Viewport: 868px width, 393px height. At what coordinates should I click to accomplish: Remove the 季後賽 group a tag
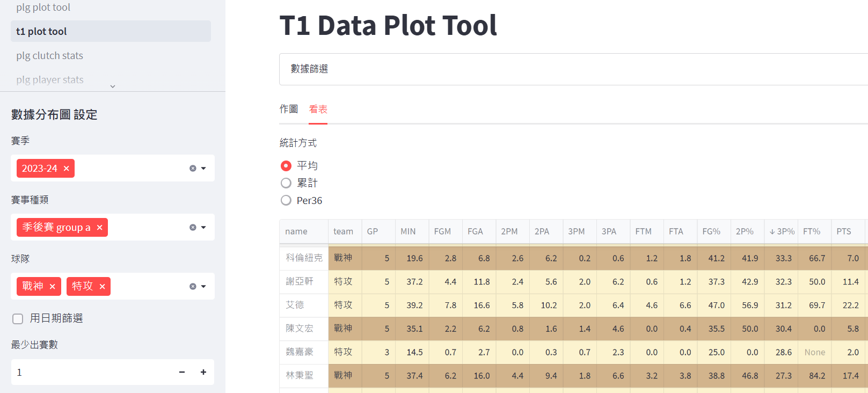click(x=100, y=228)
